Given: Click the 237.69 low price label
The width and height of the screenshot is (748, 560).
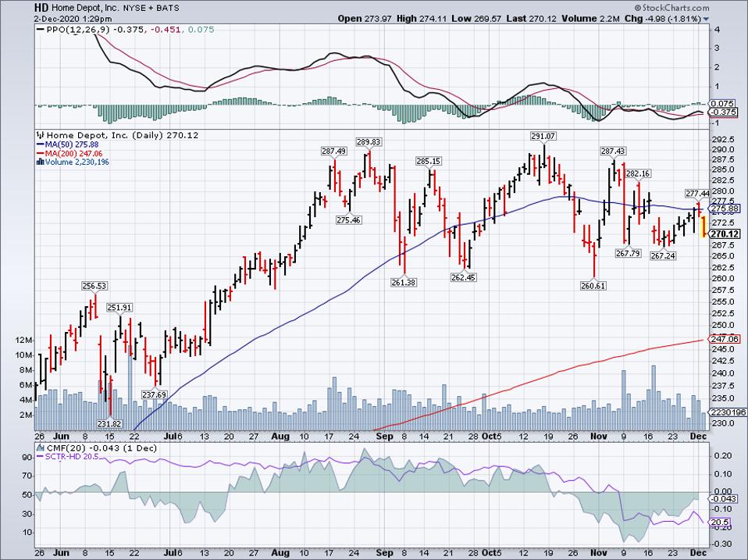Looking at the screenshot, I should point(154,394).
